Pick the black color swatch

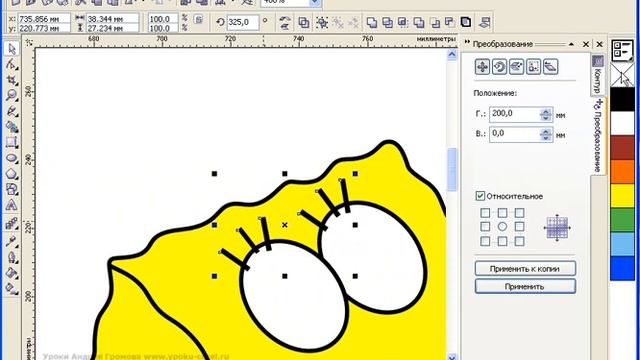622,99
